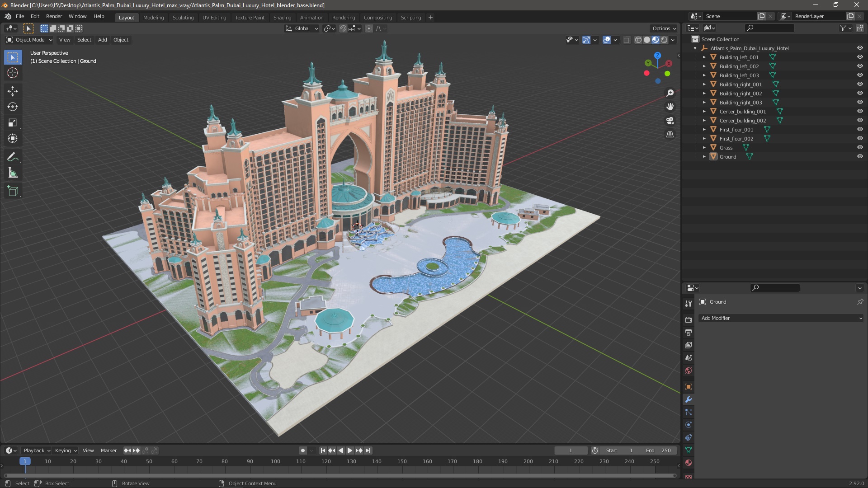Toggle snapping magnet

point(343,28)
